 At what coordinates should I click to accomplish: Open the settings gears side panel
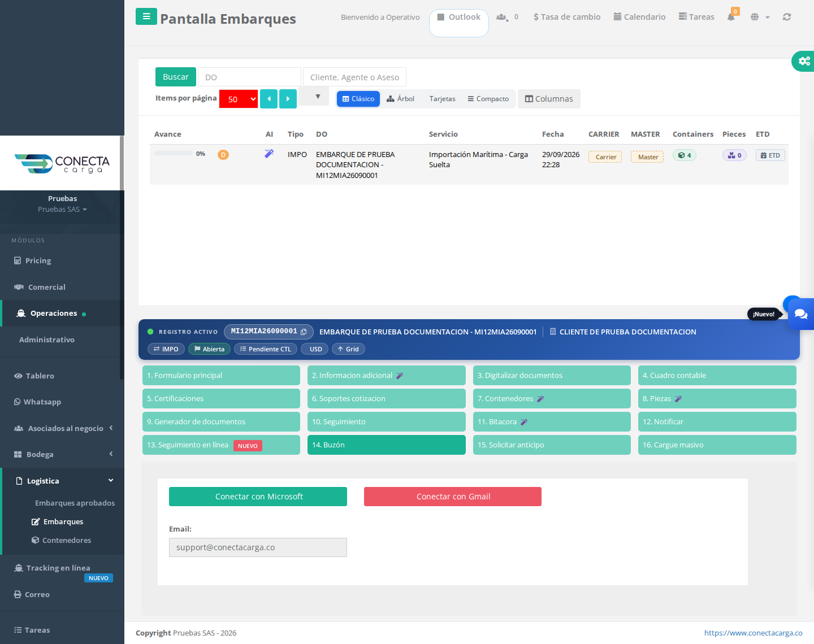pyautogui.click(x=804, y=61)
